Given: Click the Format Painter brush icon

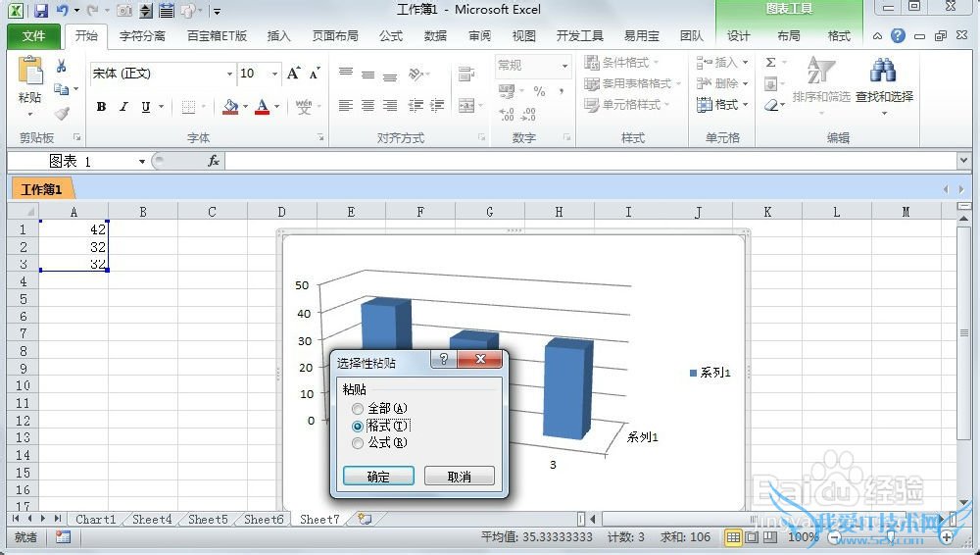Looking at the screenshot, I should tap(61, 113).
